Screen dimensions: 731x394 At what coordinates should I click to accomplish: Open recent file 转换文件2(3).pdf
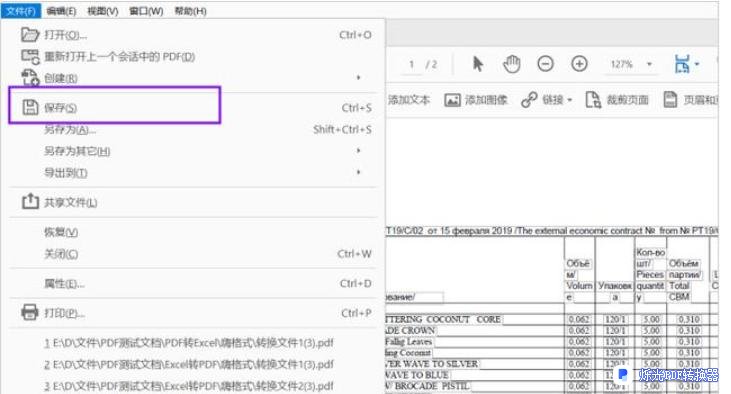tap(189, 386)
